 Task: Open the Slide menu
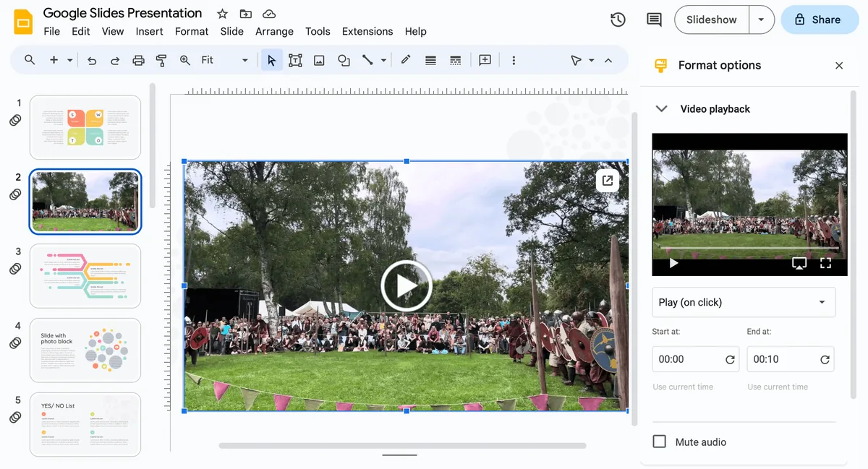coord(232,31)
